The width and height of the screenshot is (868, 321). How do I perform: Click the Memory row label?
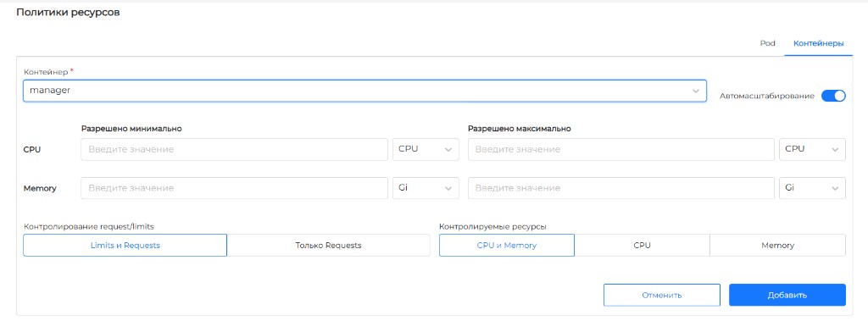pos(40,188)
